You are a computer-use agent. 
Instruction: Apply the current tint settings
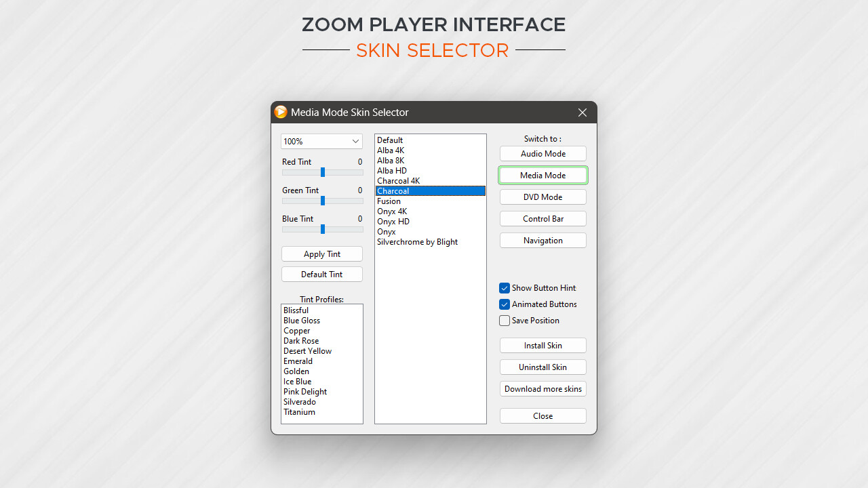(x=321, y=253)
